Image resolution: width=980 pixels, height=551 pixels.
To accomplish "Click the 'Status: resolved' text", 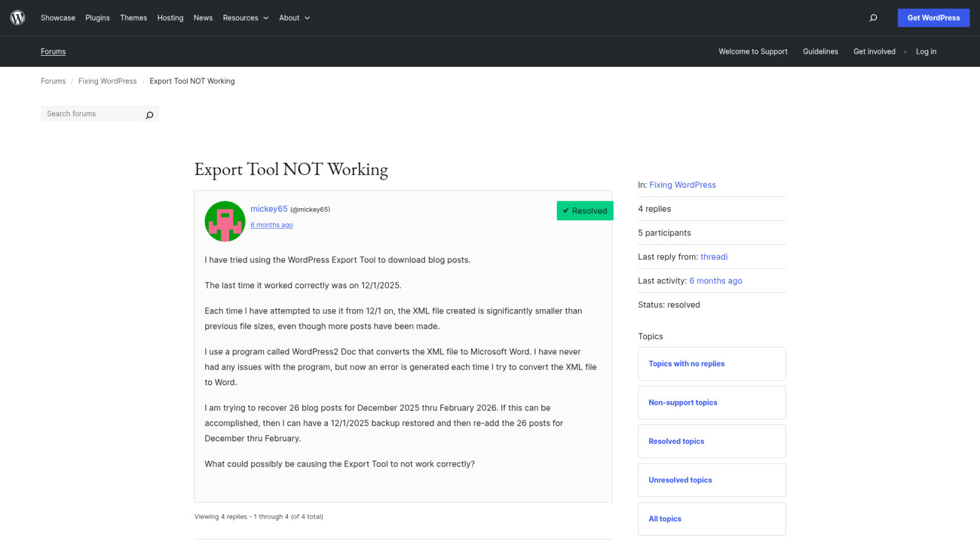I will [x=669, y=305].
